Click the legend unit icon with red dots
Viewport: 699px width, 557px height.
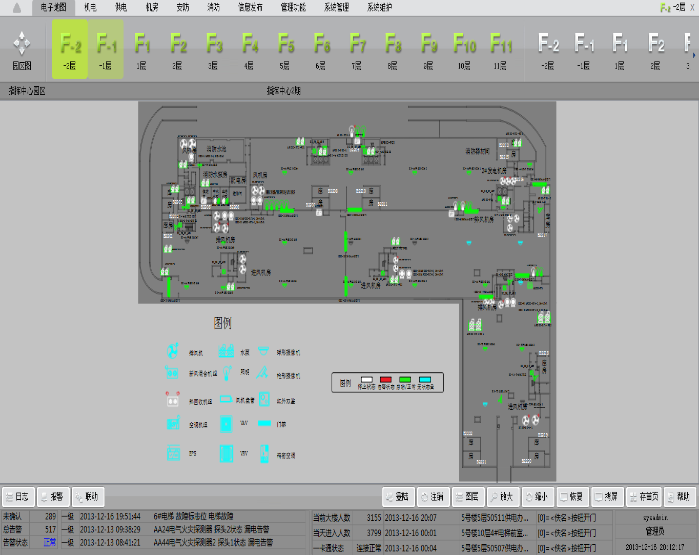(x=173, y=400)
